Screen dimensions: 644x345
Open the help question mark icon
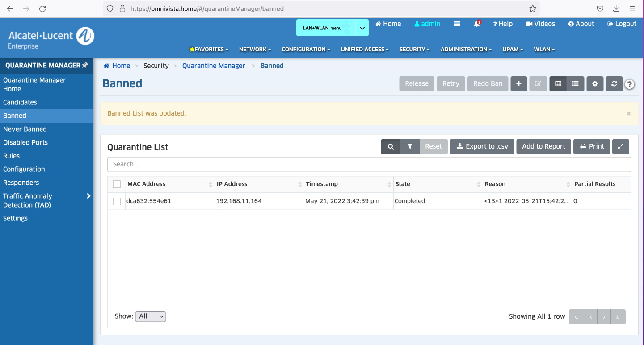(630, 84)
